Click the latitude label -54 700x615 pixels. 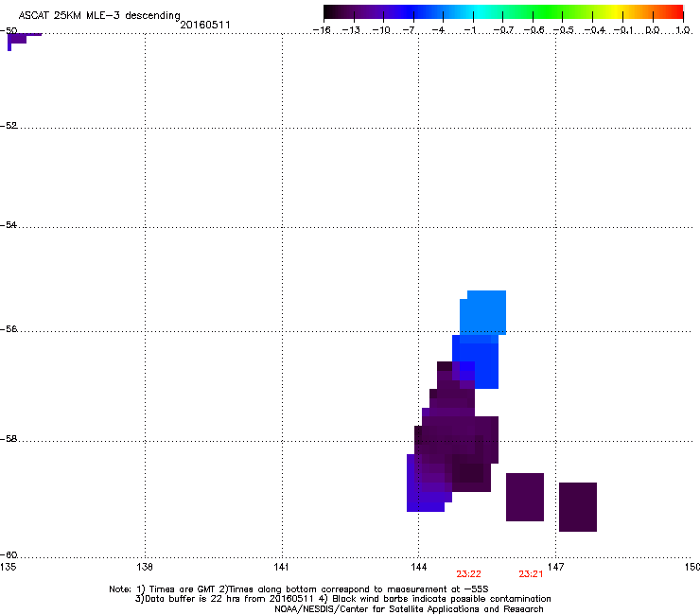9,225
